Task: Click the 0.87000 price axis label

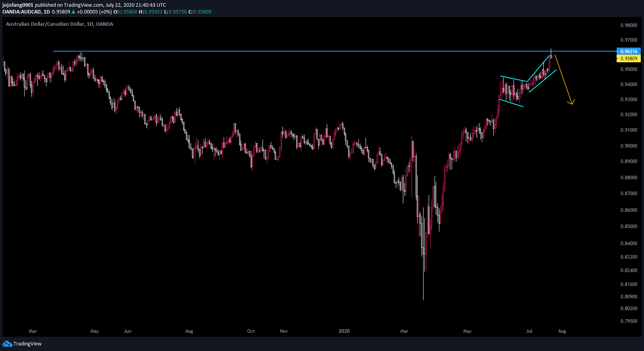Action: click(x=629, y=194)
